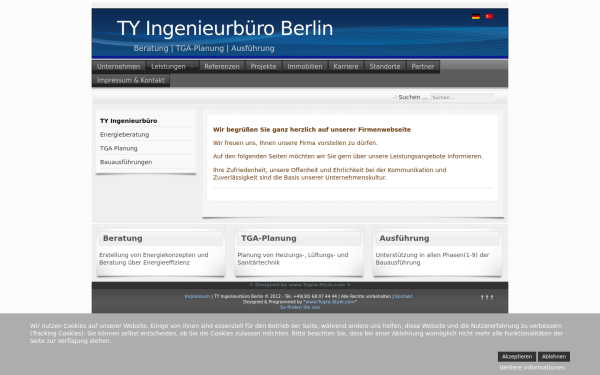
Task: Open the Unternehmen menu item
Action: [x=118, y=67]
